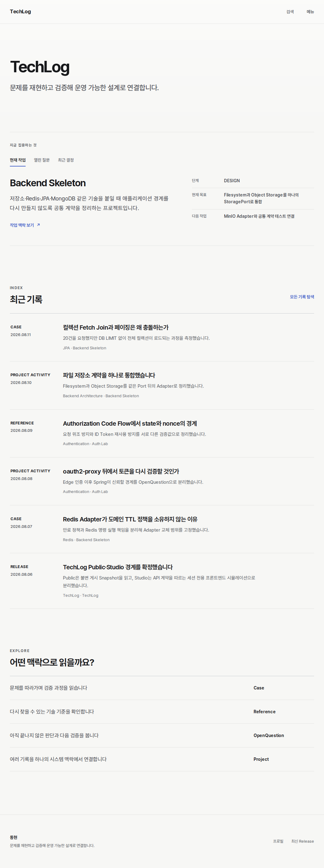Click the TechLog logo in top bar
Viewport: 324px width, 868px height.
coord(21,11)
